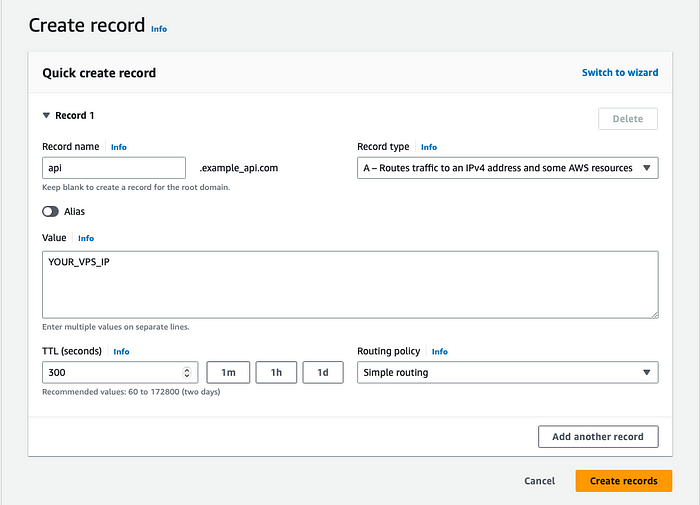Set TTL with the 1m button
Image resolution: width=700 pixels, height=505 pixels.
tap(228, 372)
